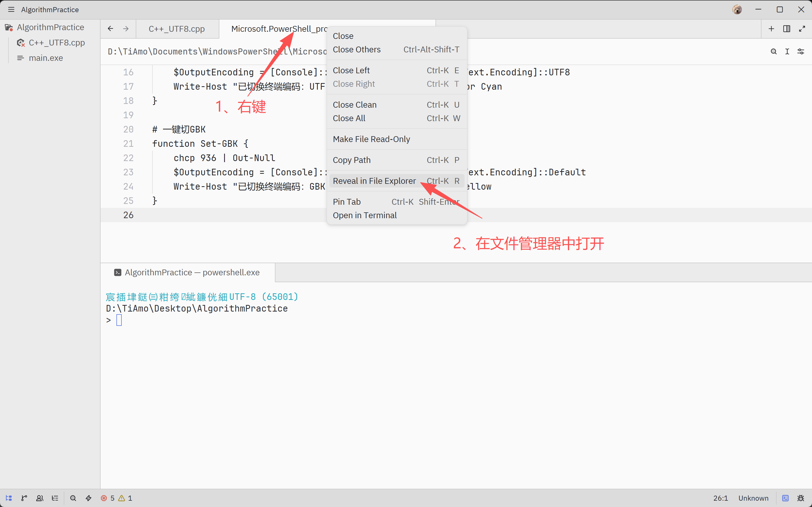812x507 pixels.
Task: Open buffer search magnifier in toolbar
Action: (773, 51)
